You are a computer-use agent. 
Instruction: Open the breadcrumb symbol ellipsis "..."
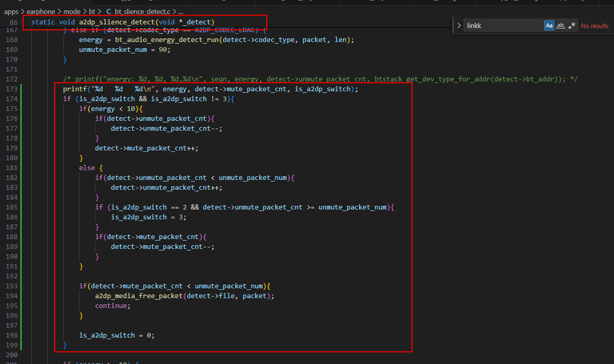[180, 12]
